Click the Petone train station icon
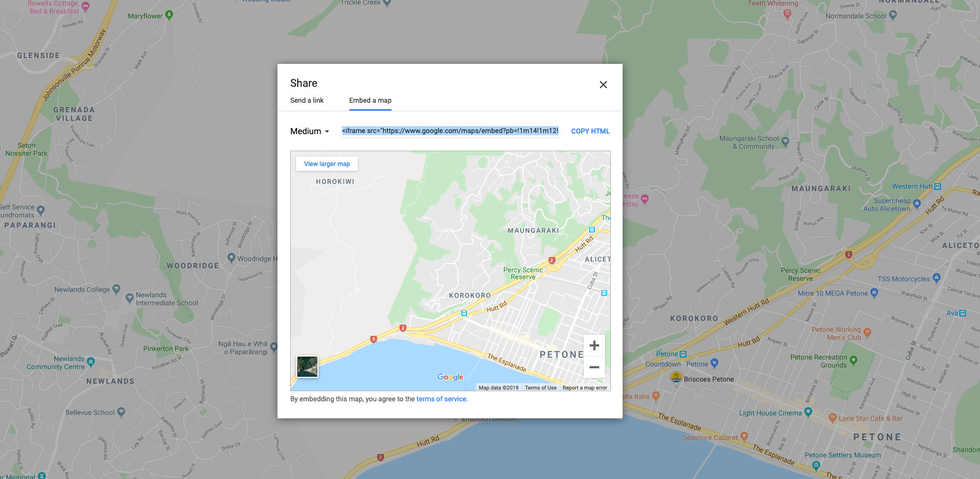 point(683,354)
